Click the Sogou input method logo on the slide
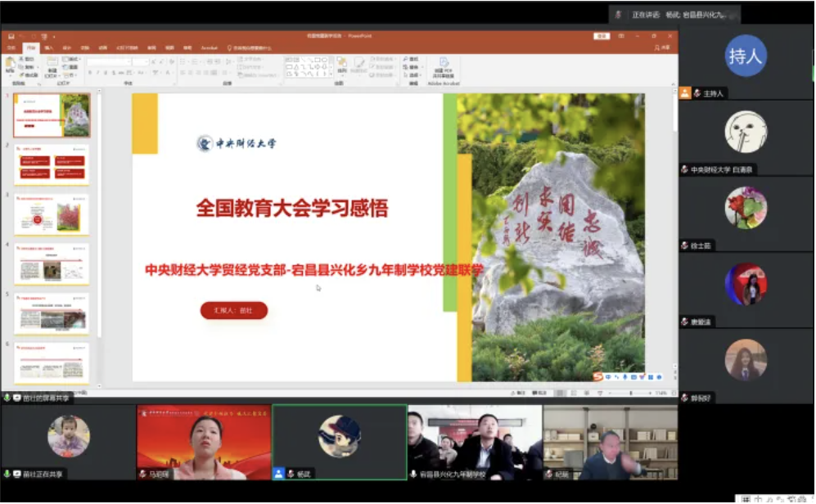Screen dimensions: 816x504 (x=597, y=376)
